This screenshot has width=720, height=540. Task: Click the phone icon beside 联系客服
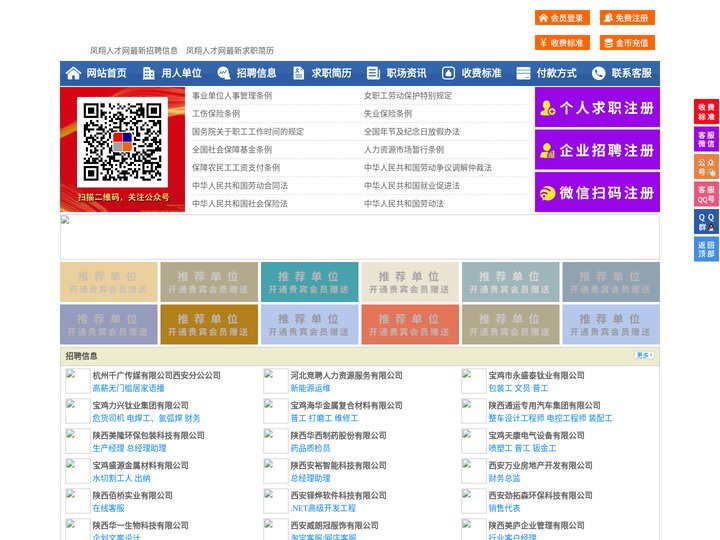click(x=598, y=73)
